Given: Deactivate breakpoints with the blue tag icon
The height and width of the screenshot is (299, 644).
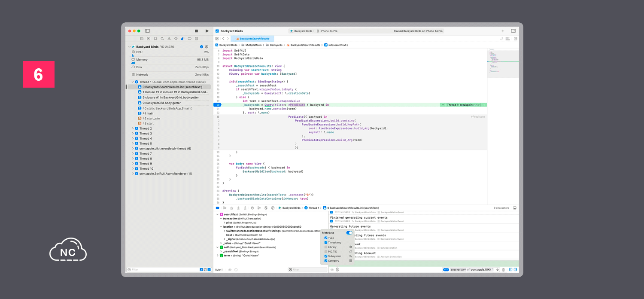Looking at the screenshot, I should [217, 208].
